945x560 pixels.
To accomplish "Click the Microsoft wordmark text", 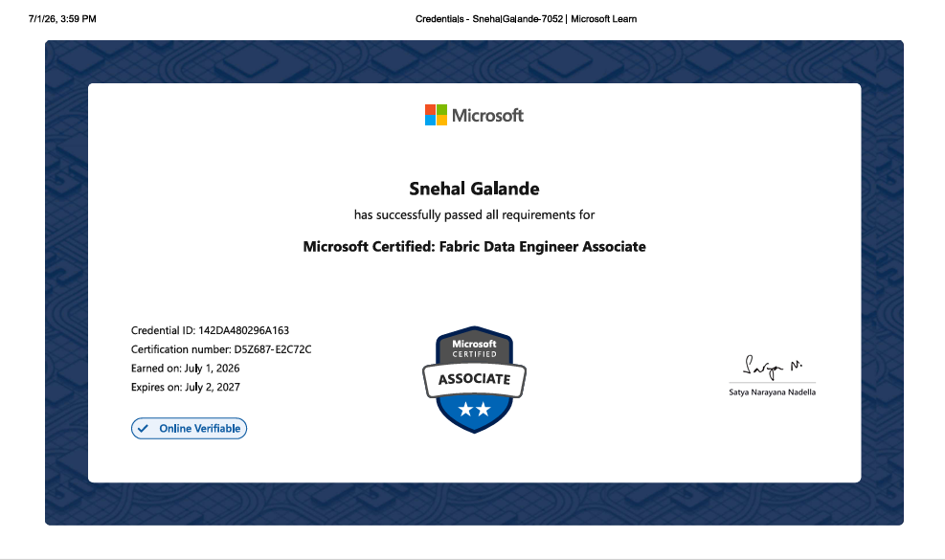I will click(x=487, y=115).
